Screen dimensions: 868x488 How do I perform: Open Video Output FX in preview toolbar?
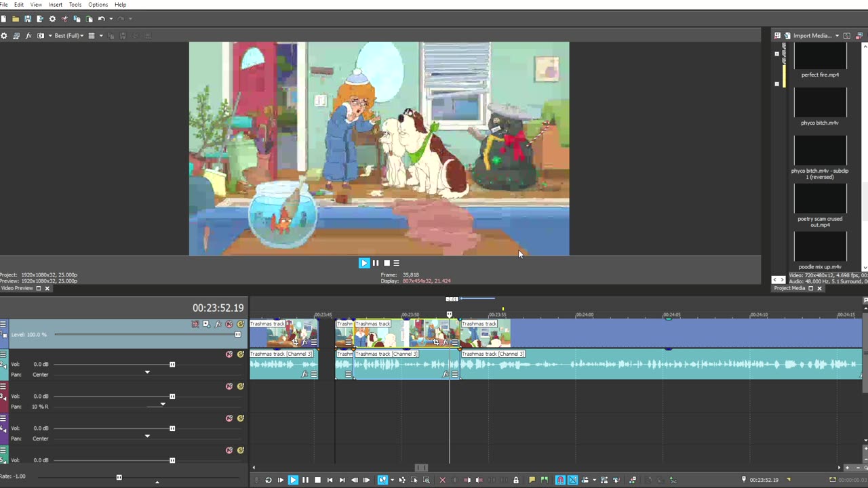click(x=28, y=36)
